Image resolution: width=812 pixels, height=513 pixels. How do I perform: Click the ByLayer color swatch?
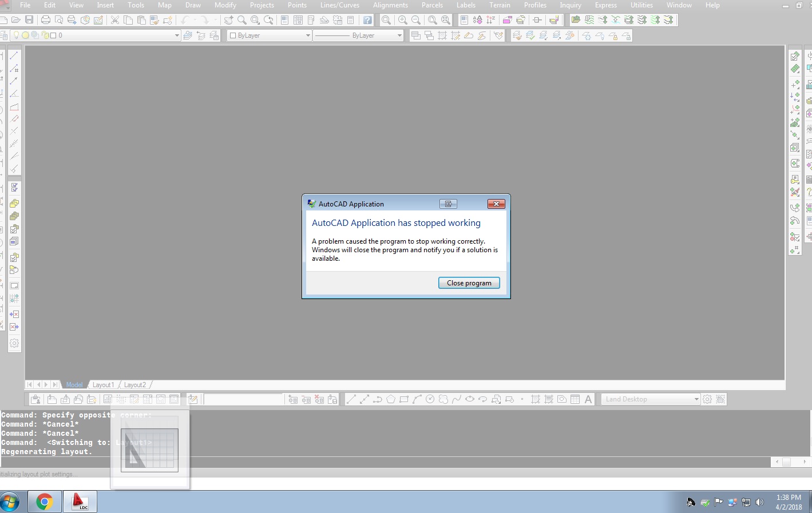click(233, 35)
